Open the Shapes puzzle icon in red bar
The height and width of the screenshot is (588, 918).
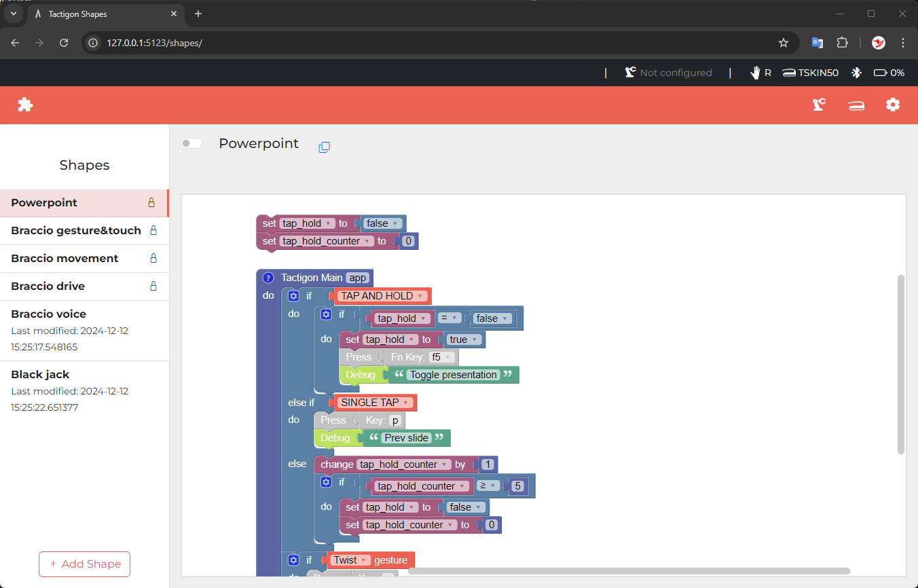pos(25,105)
